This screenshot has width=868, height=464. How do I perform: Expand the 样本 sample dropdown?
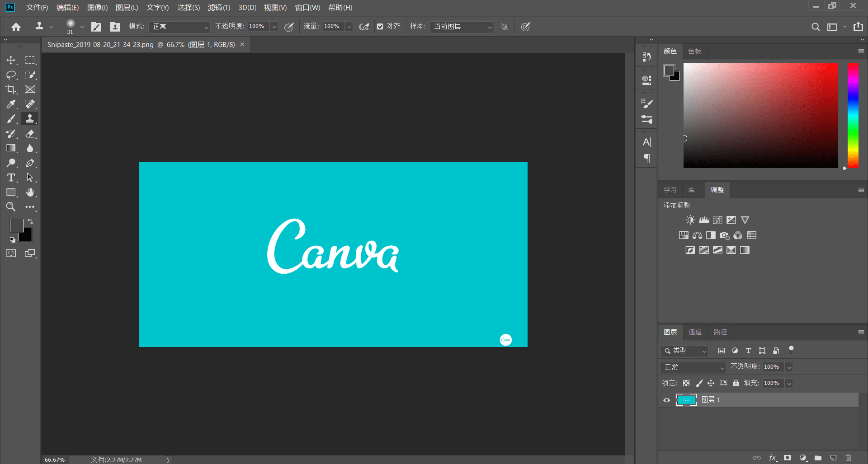(462, 27)
